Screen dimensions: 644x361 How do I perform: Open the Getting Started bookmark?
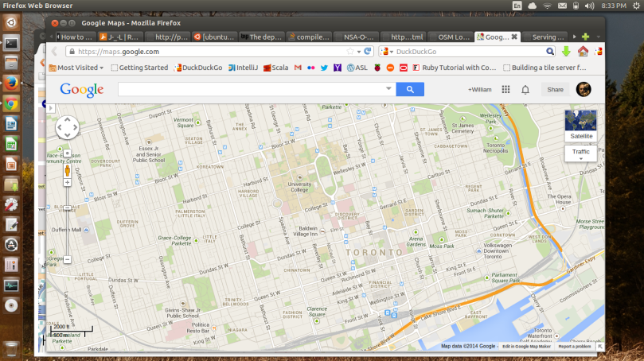(x=139, y=68)
